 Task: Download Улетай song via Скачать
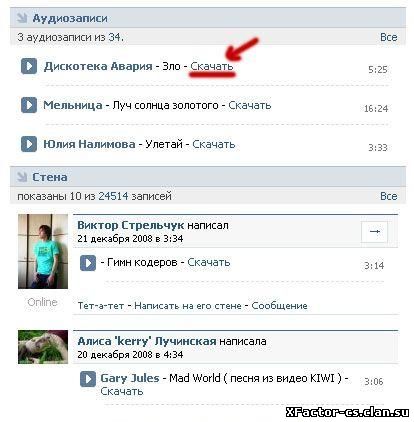pos(214,144)
